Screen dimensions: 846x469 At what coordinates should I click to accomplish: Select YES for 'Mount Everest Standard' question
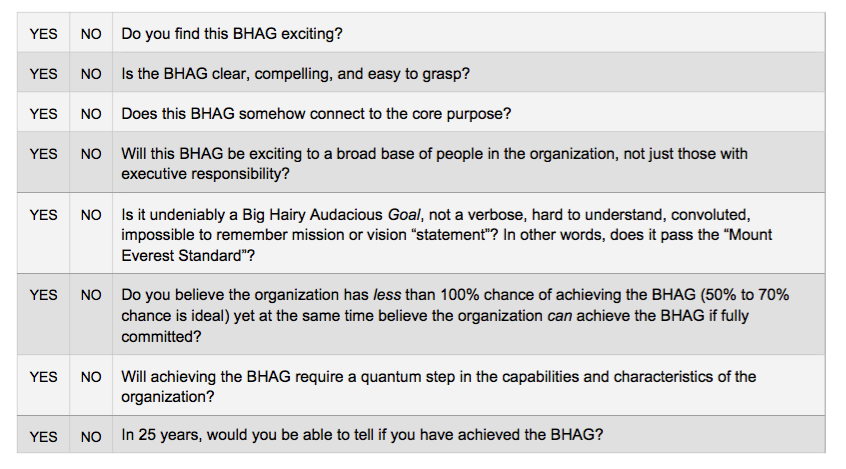coord(43,214)
